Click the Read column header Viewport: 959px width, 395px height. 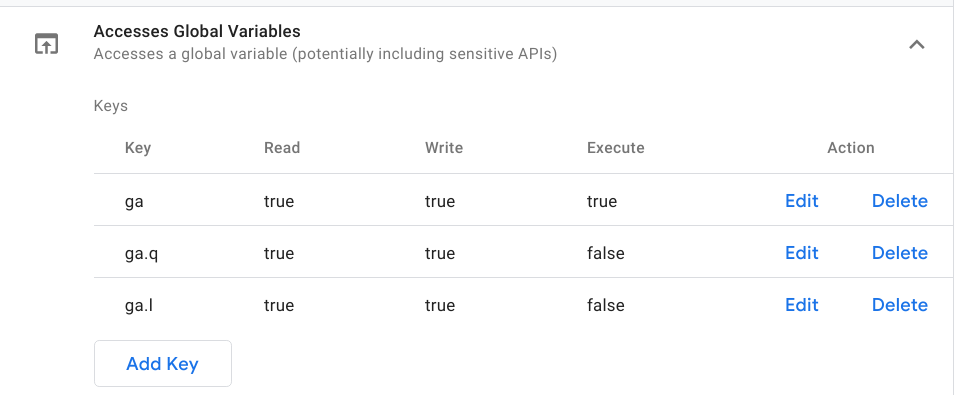pyautogui.click(x=282, y=148)
